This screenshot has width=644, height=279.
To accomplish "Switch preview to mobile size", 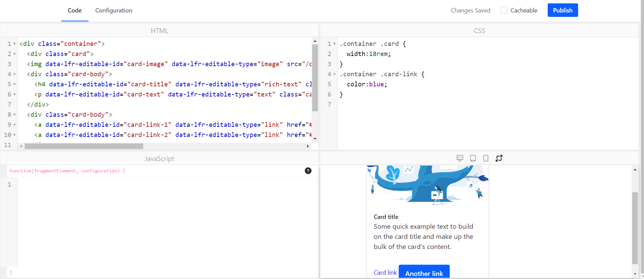I will pos(486,158).
